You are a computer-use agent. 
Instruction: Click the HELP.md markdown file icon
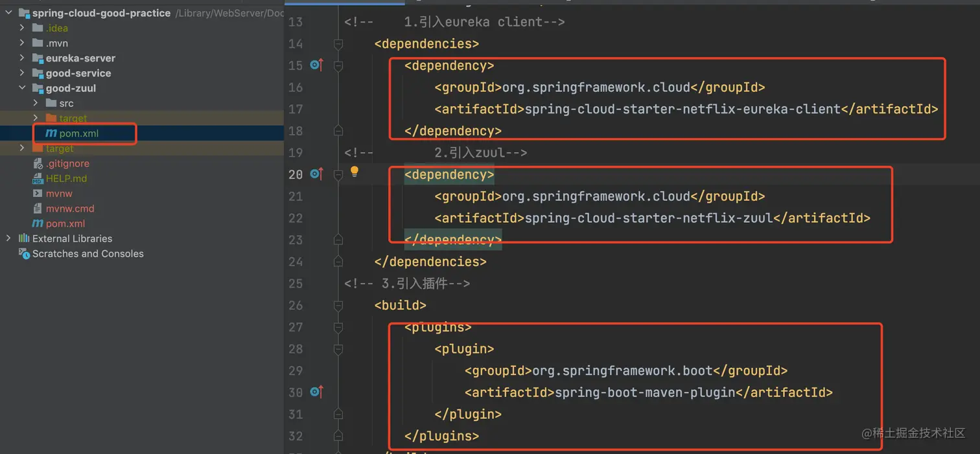[38, 179]
